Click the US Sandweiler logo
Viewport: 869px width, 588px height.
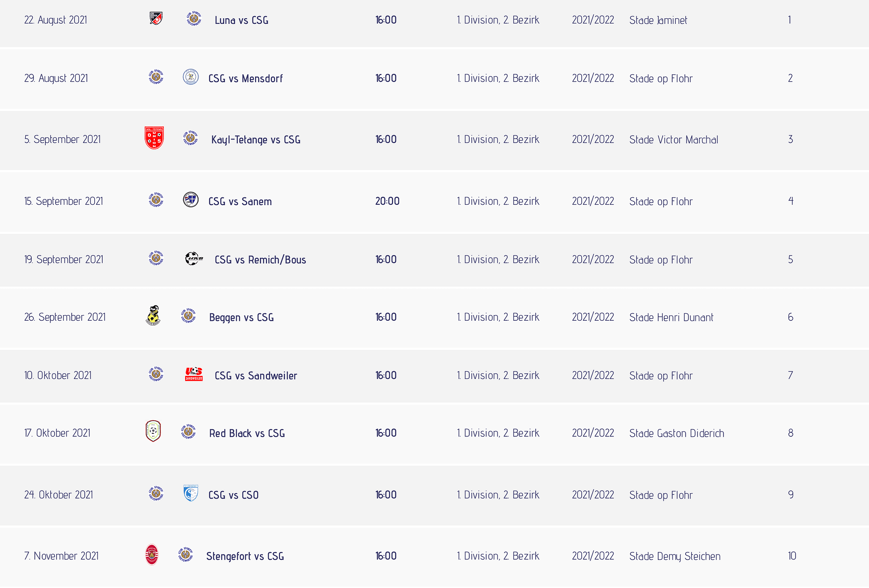(194, 374)
